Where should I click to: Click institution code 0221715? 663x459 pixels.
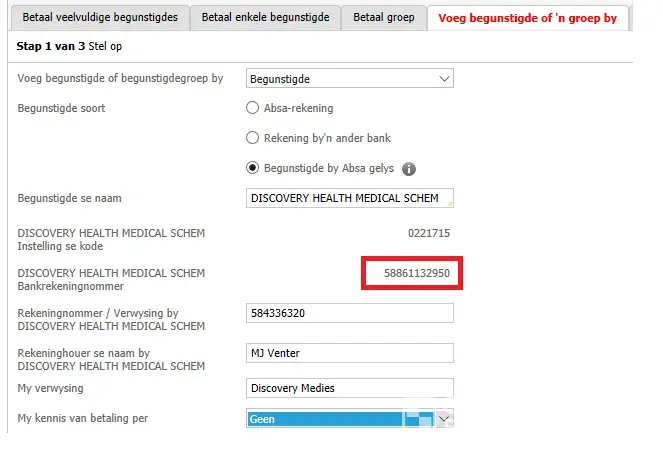pyautogui.click(x=429, y=233)
